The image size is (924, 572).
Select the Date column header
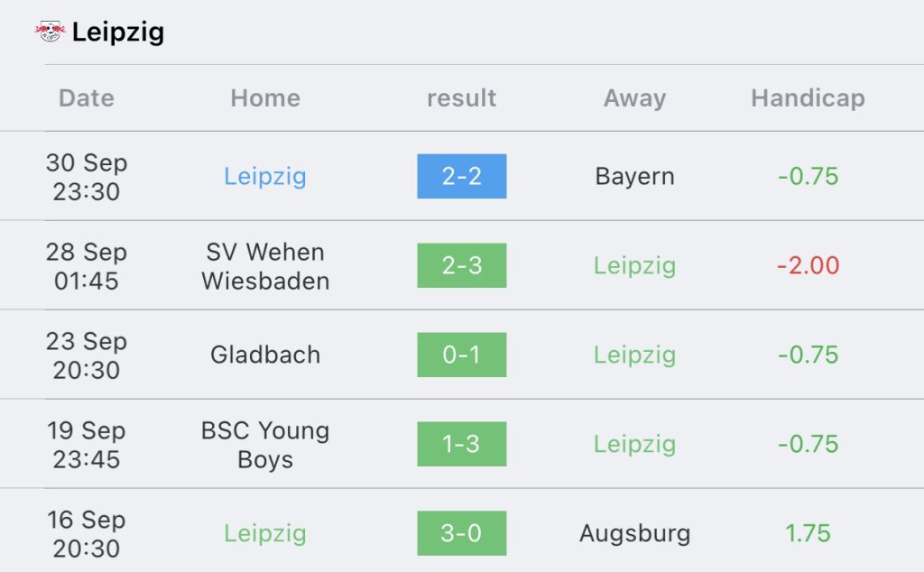point(87,97)
